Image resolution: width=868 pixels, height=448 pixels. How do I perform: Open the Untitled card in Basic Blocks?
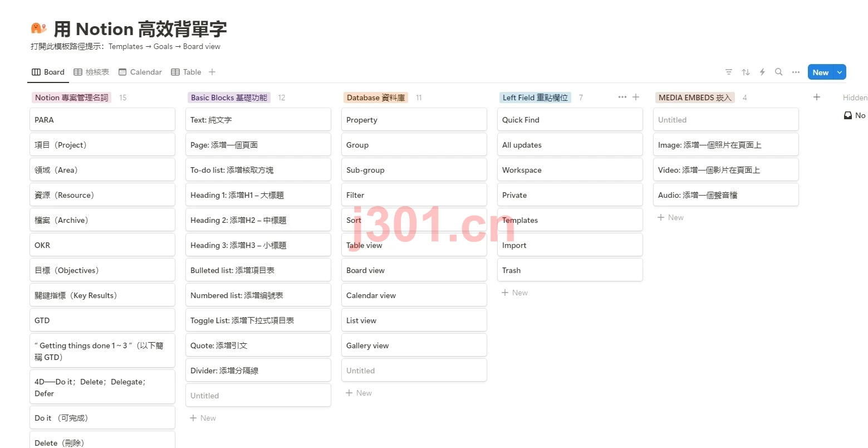(258, 396)
